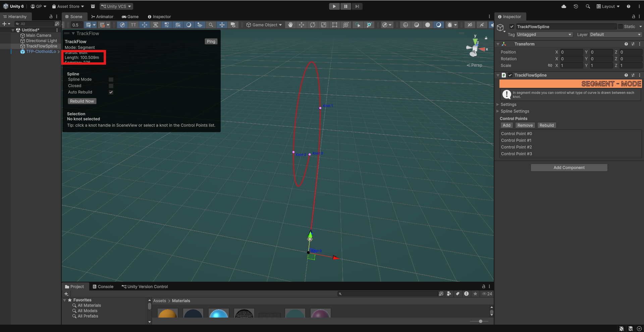Open the Layout dropdown

click(x=608, y=6)
